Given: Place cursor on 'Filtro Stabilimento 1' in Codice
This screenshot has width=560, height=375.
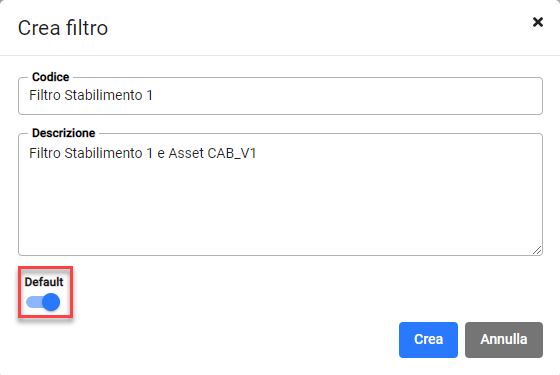Looking at the screenshot, I should tap(91, 95).
